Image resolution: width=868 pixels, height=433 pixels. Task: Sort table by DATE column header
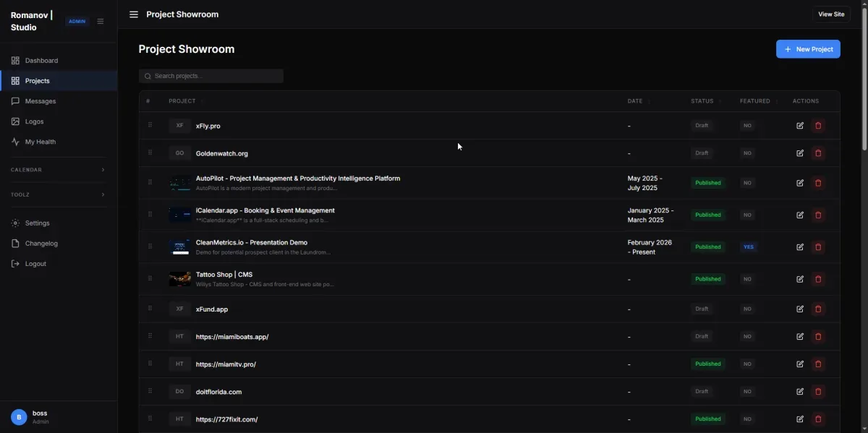click(x=635, y=101)
